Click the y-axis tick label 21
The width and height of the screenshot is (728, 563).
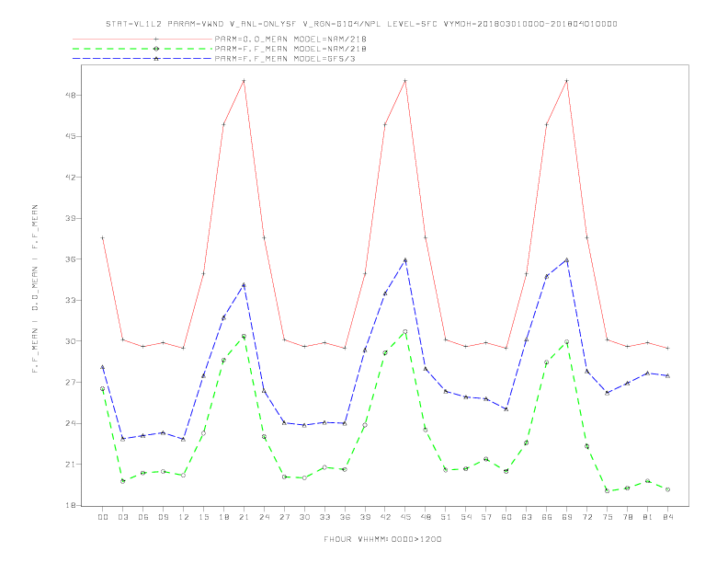71,464
